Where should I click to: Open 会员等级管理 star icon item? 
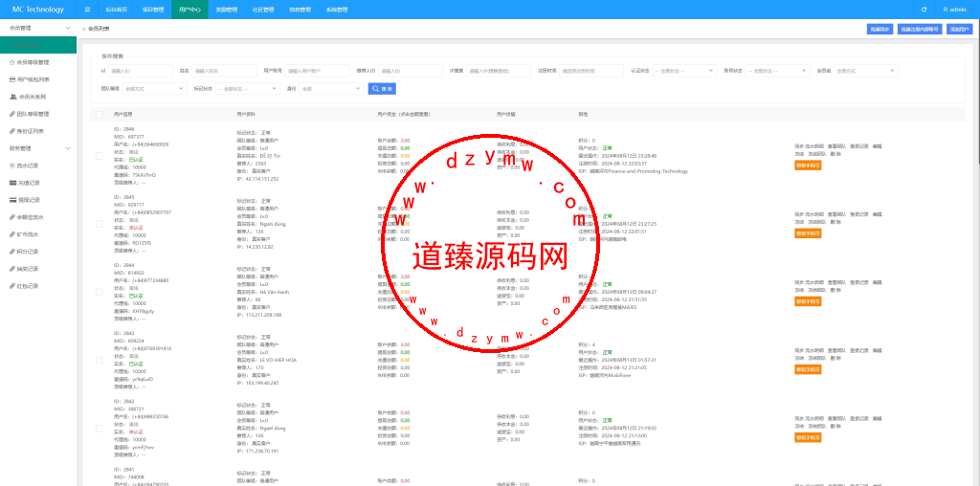point(38,62)
